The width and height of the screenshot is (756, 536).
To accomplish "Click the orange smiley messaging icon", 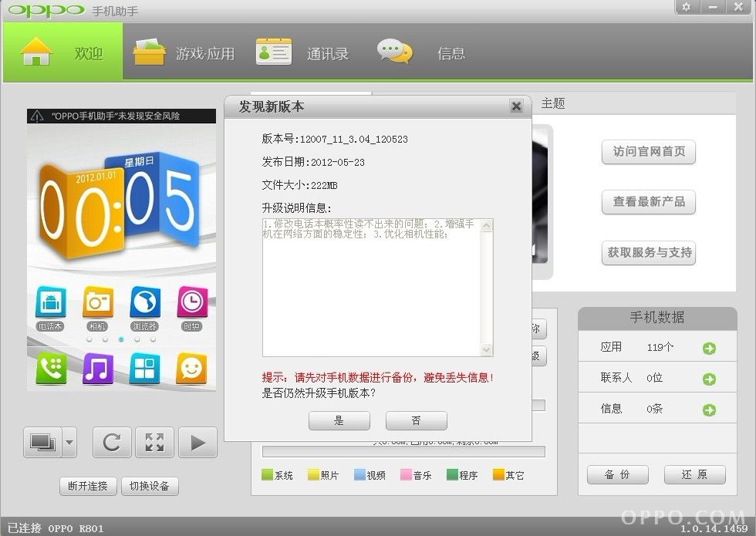I will tap(191, 369).
